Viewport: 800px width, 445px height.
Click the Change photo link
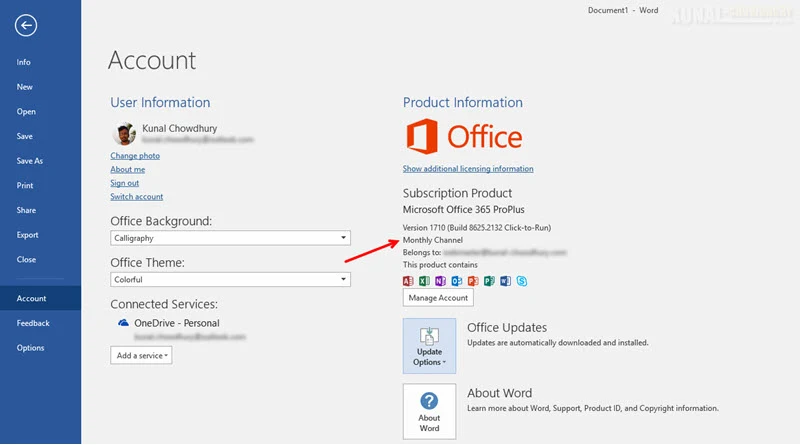click(135, 156)
